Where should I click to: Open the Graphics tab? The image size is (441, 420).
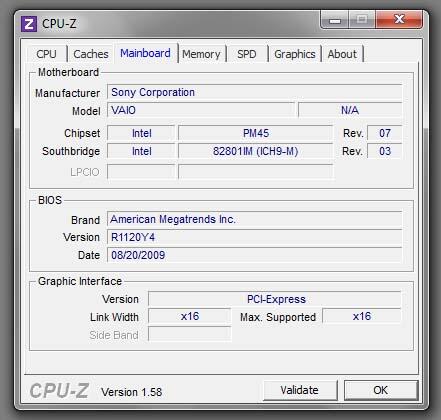(x=295, y=54)
